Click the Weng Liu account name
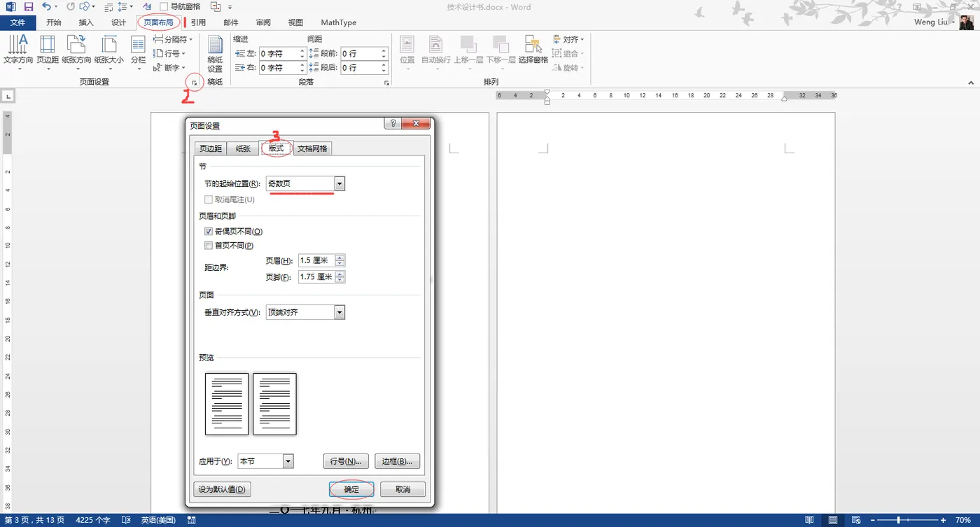The image size is (980, 527). [930, 22]
